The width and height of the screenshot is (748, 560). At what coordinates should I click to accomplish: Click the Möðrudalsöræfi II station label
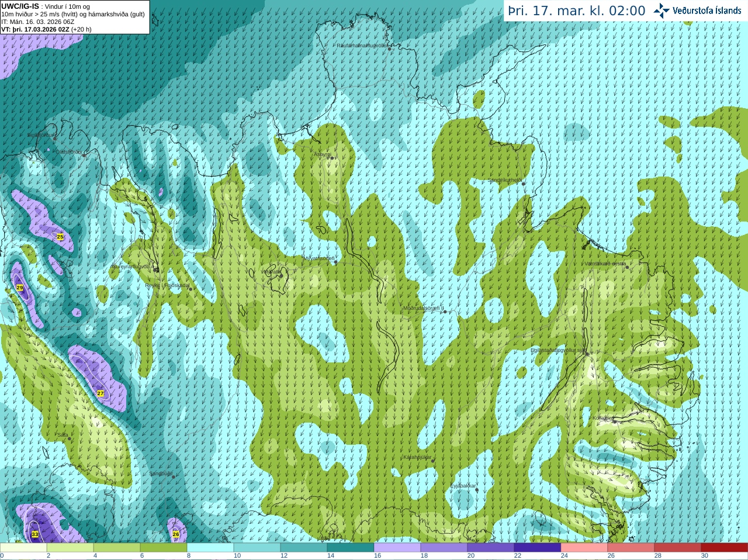[x=424, y=308]
